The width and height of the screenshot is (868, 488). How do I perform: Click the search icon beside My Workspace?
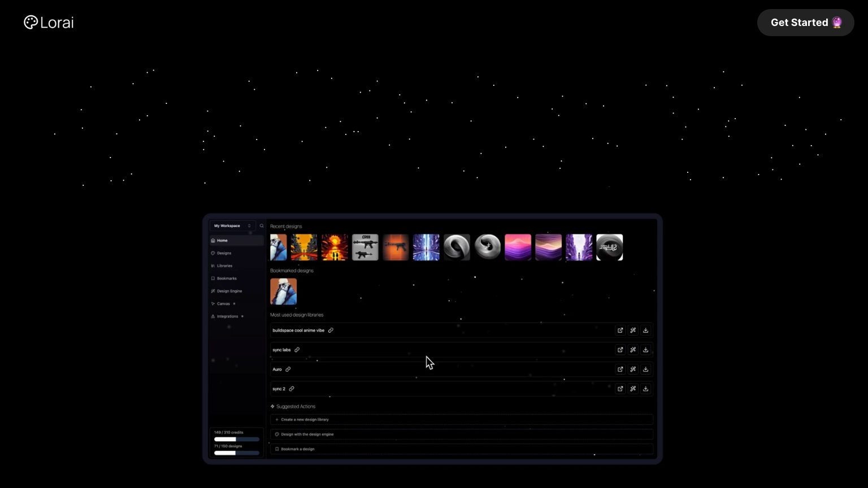262,226
